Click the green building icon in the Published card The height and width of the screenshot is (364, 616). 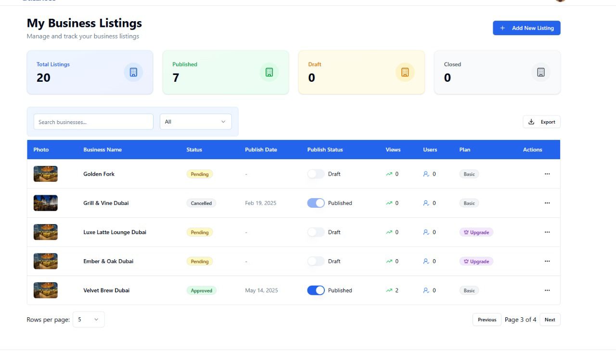(269, 72)
